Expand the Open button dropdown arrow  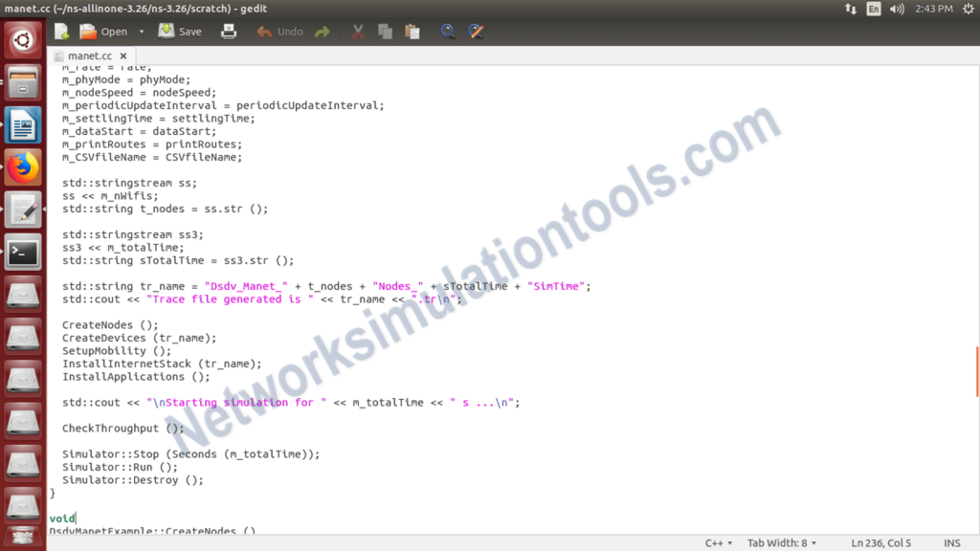click(140, 31)
